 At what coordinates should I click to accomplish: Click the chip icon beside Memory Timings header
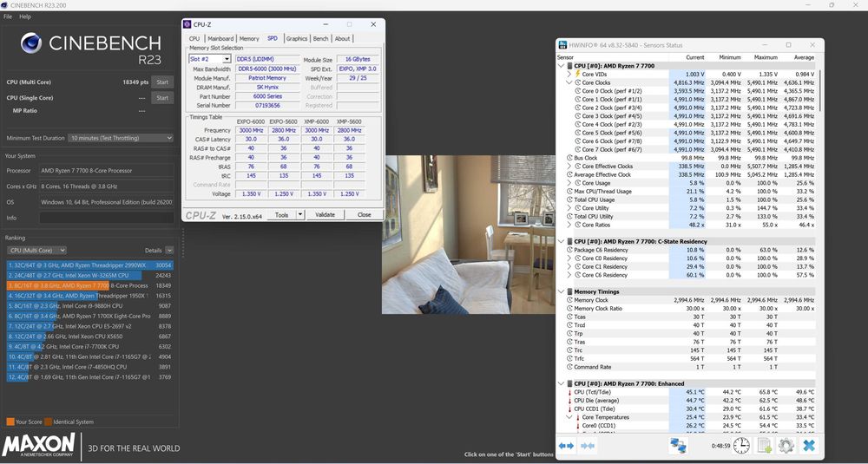click(569, 291)
